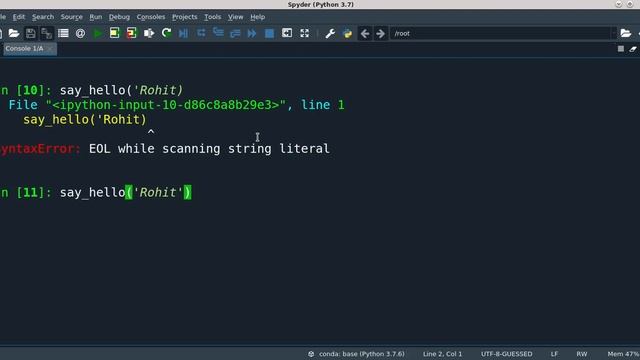Click the Save file floppy icon

pos(30,33)
